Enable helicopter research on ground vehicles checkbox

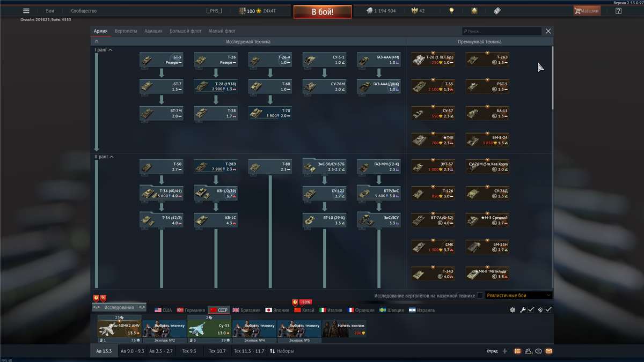[480, 295]
